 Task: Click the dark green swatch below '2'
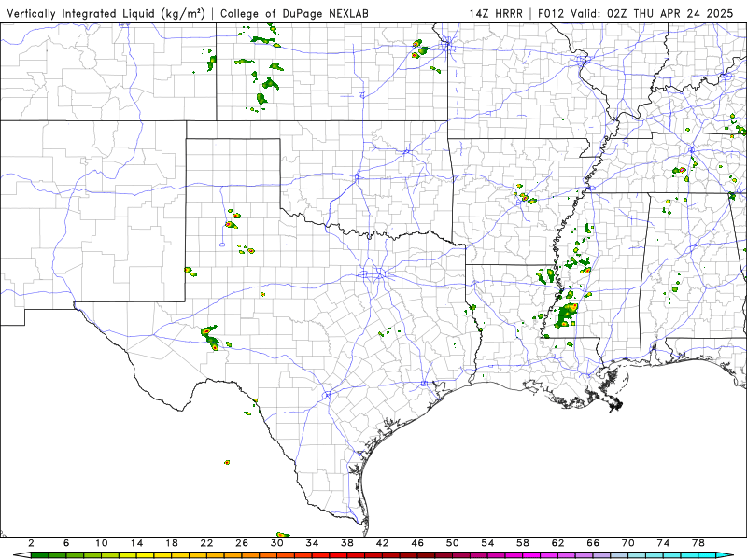(x=40, y=555)
